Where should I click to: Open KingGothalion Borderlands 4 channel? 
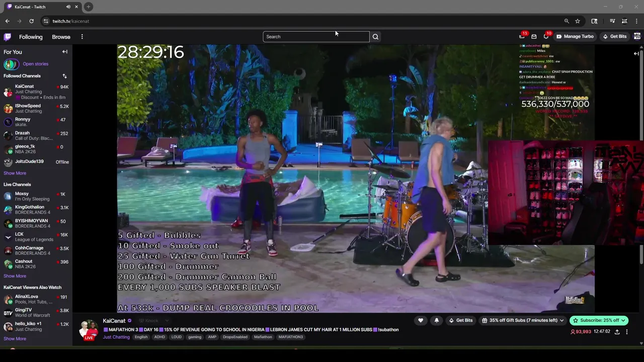click(x=36, y=210)
